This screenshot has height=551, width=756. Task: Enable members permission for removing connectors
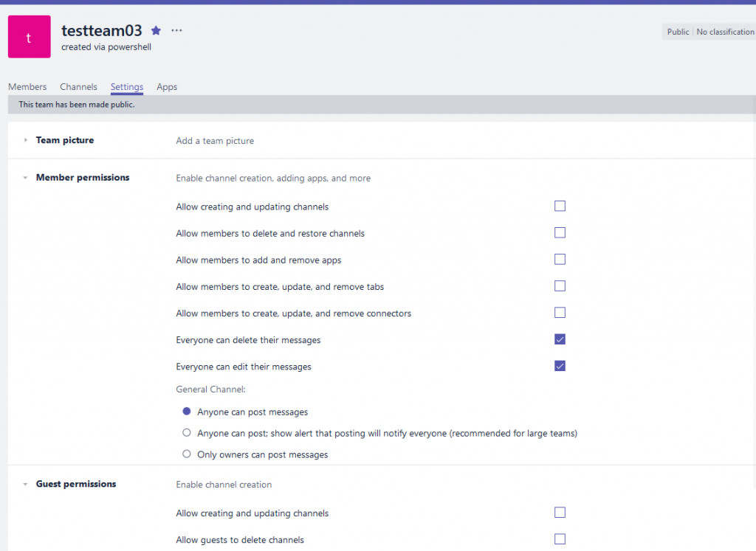[x=560, y=312]
